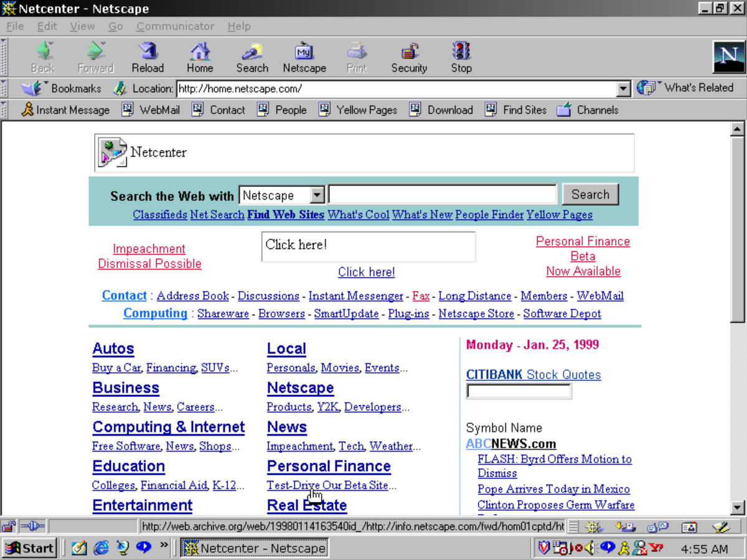Click the CITIBANK stock quote input field
The image size is (747, 560).
point(519,391)
